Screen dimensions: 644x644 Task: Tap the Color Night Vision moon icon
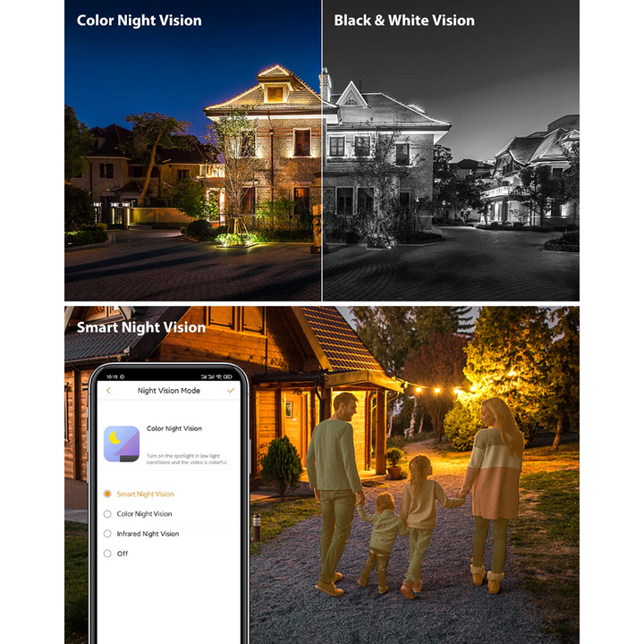coord(122,444)
